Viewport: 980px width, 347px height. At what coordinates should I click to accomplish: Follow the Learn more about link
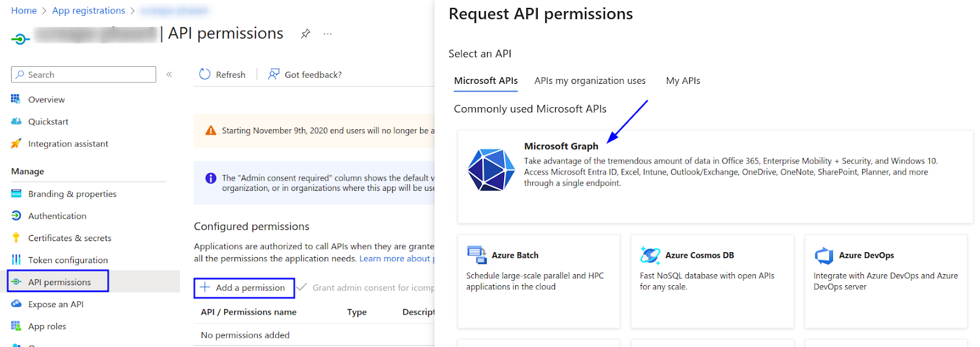click(396, 258)
